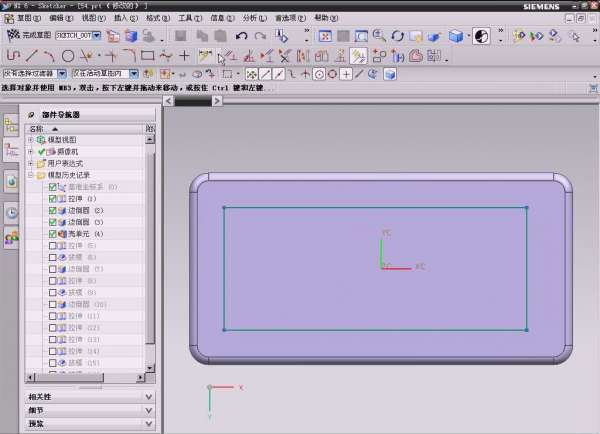
Task: Click the Zoom magnifier icon
Action: point(379,36)
